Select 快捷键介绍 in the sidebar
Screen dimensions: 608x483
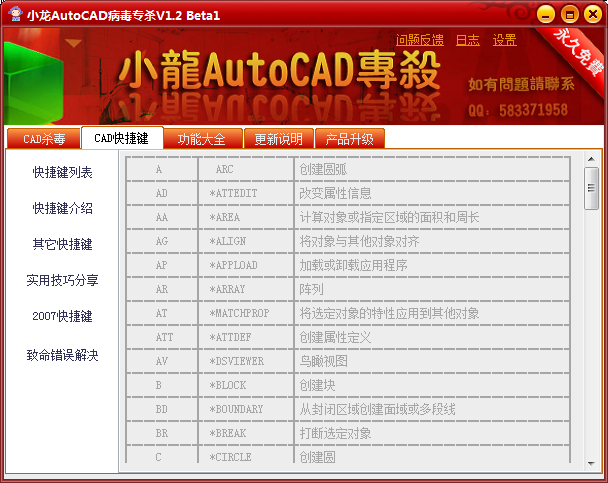(62, 208)
